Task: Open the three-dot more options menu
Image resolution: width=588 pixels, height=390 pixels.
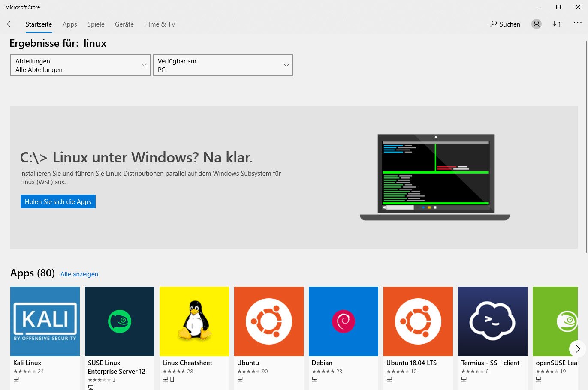Action: point(578,23)
